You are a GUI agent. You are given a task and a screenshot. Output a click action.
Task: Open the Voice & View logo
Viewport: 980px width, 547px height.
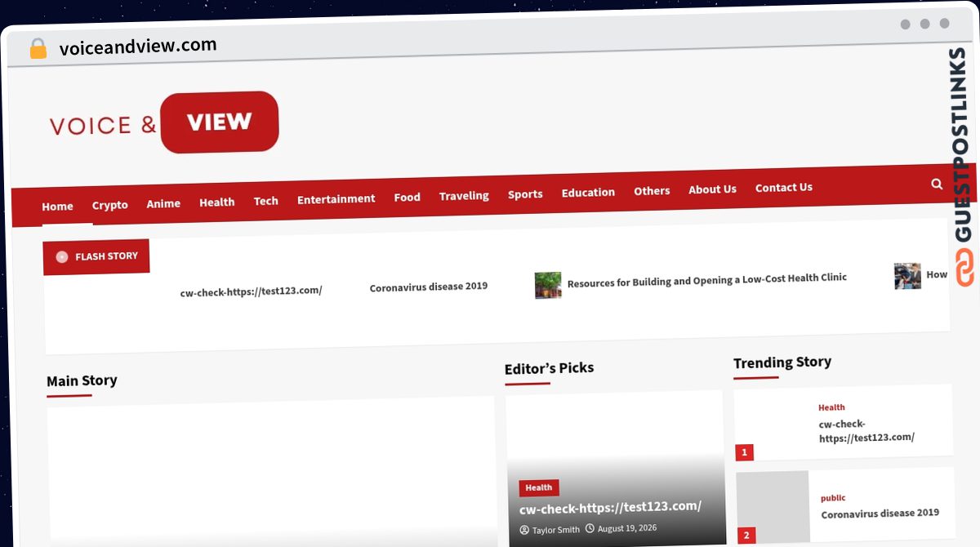[x=164, y=122]
